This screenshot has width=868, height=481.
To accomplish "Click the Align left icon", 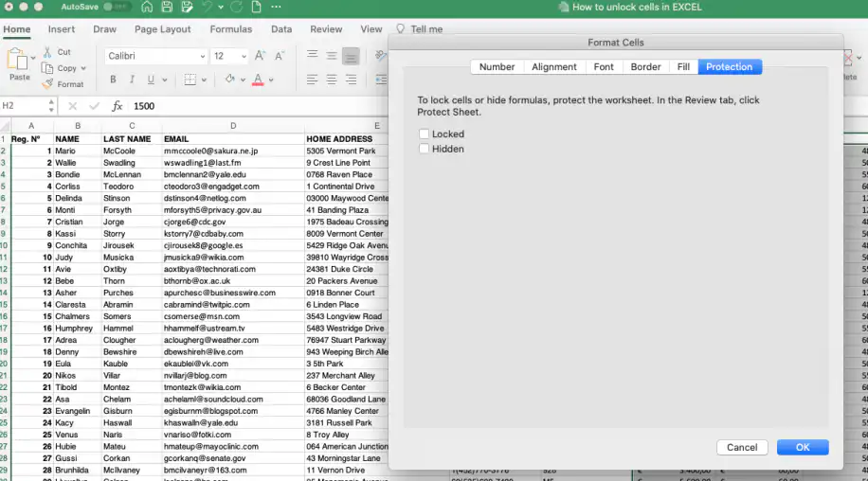I will (312, 80).
